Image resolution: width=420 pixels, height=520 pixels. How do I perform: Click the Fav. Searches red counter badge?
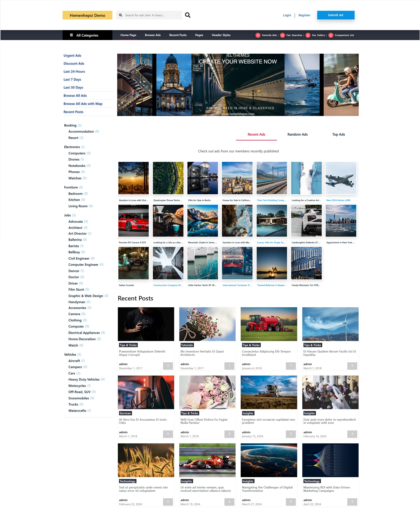(x=282, y=35)
